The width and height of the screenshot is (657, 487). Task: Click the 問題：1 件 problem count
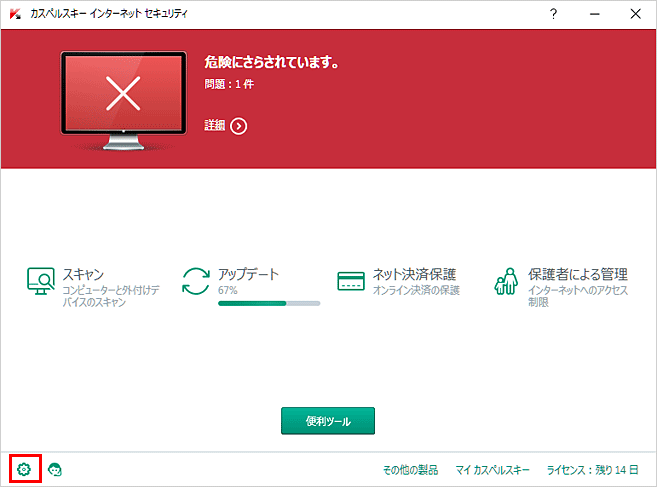click(x=229, y=84)
